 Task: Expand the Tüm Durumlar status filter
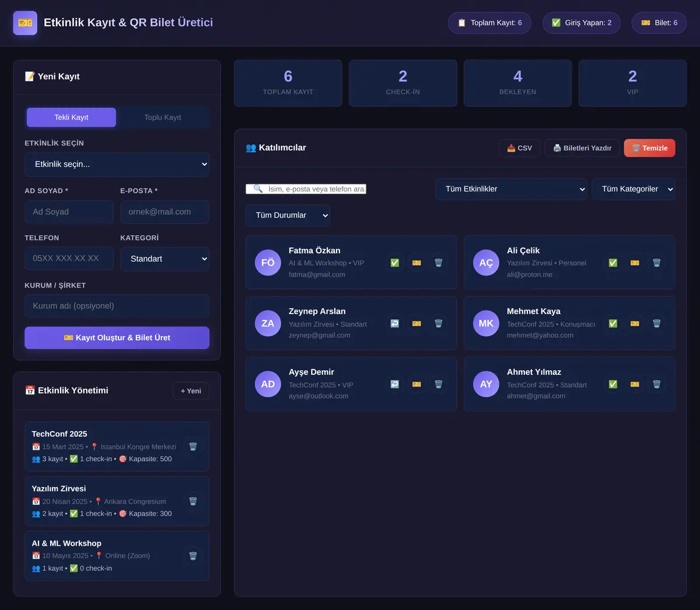pyautogui.click(x=288, y=215)
